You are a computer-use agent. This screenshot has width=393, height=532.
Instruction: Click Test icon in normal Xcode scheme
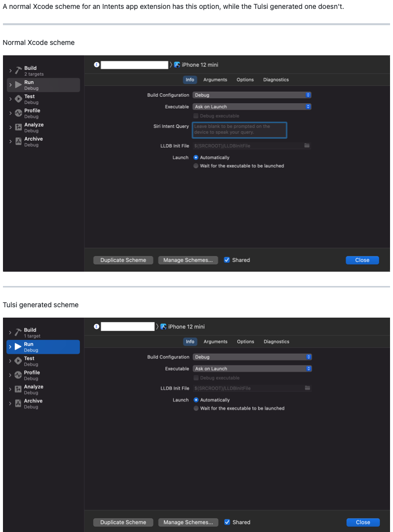click(x=18, y=99)
